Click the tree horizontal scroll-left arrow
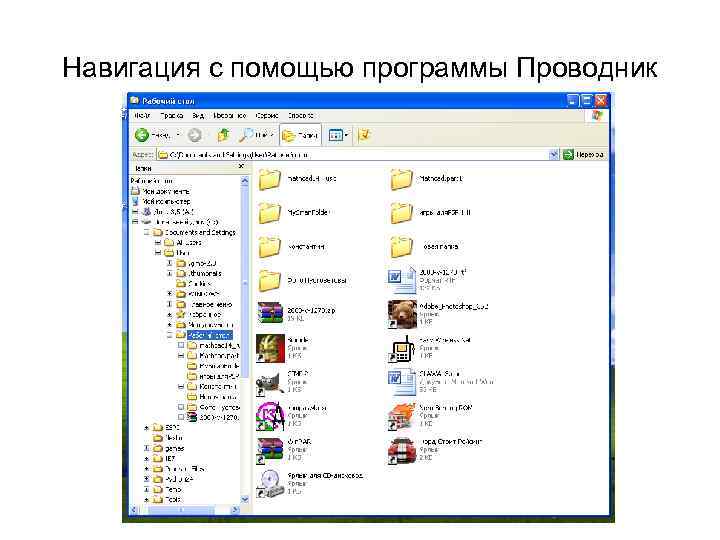720x540 pixels. click(x=134, y=510)
